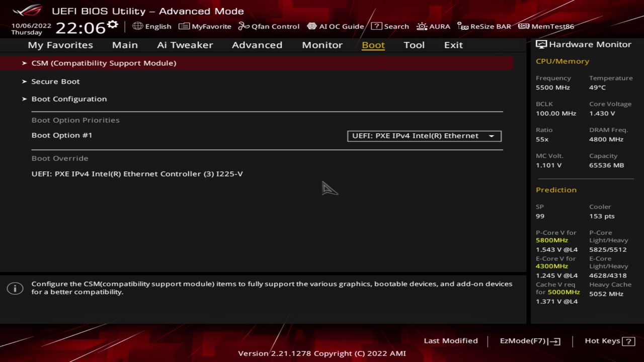Open Qfan Control fan settings
This screenshot has width=644, height=362.
point(269,26)
